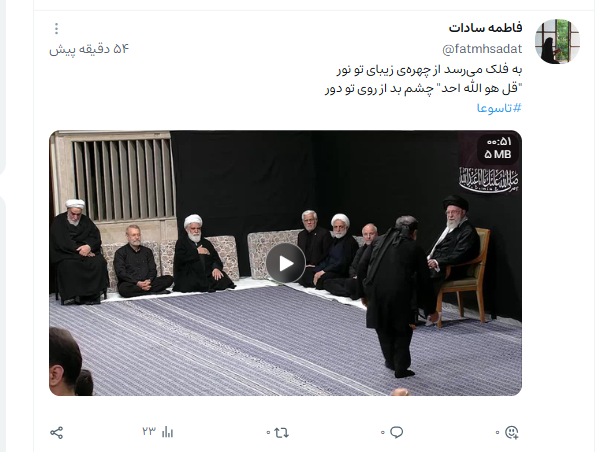This screenshot has width=597, height=452.
Task: Click the post text line starting به فلک
Action: [x=429, y=70]
